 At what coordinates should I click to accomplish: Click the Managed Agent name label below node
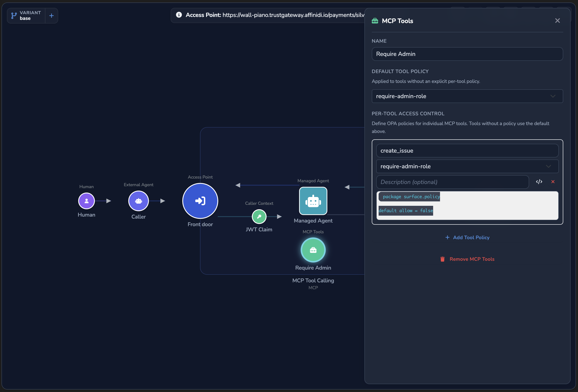313,221
